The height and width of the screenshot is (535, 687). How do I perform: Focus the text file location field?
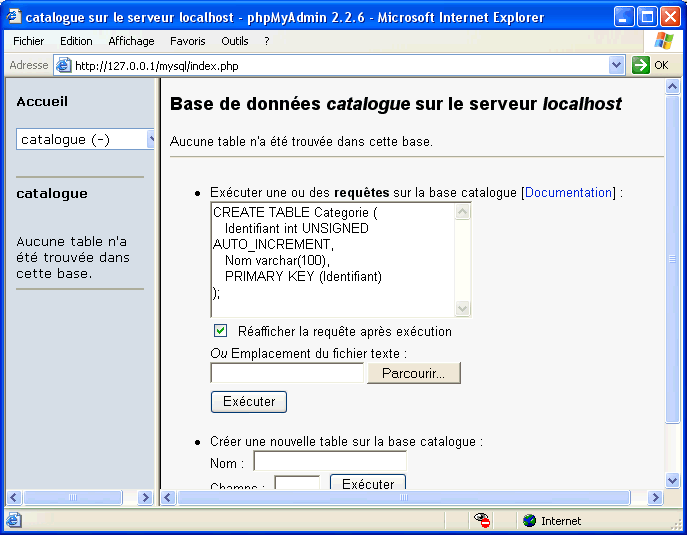click(x=287, y=373)
